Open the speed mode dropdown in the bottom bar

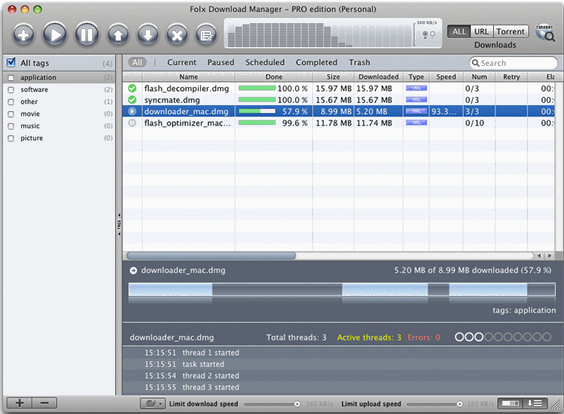153,404
